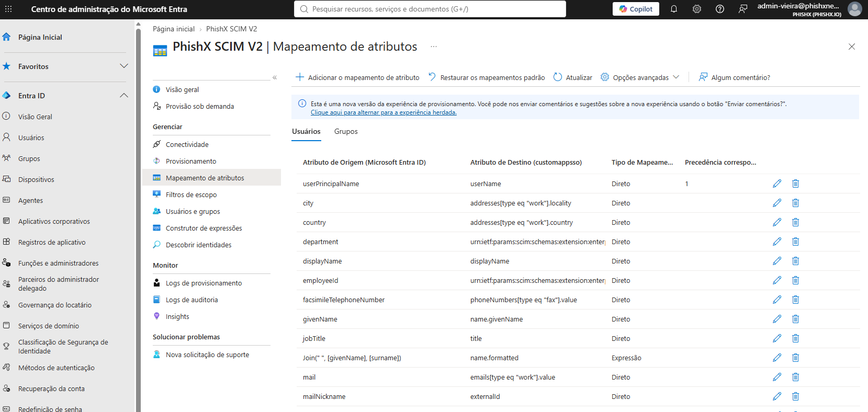
Task: Delete the department attribute mapping
Action: pyautogui.click(x=795, y=242)
